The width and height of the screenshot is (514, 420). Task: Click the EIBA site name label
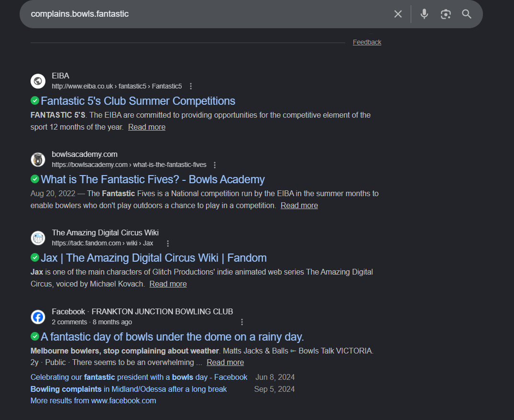[x=61, y=76]
